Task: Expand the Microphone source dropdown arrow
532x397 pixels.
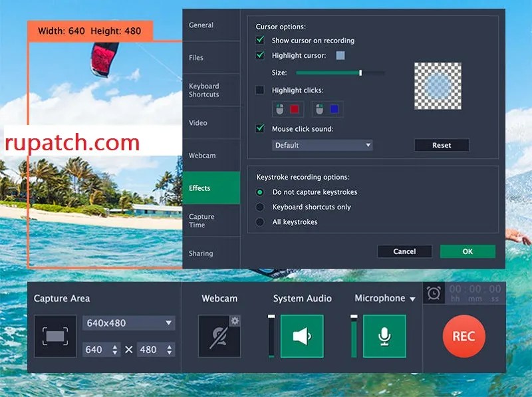Action: (412, 299)
